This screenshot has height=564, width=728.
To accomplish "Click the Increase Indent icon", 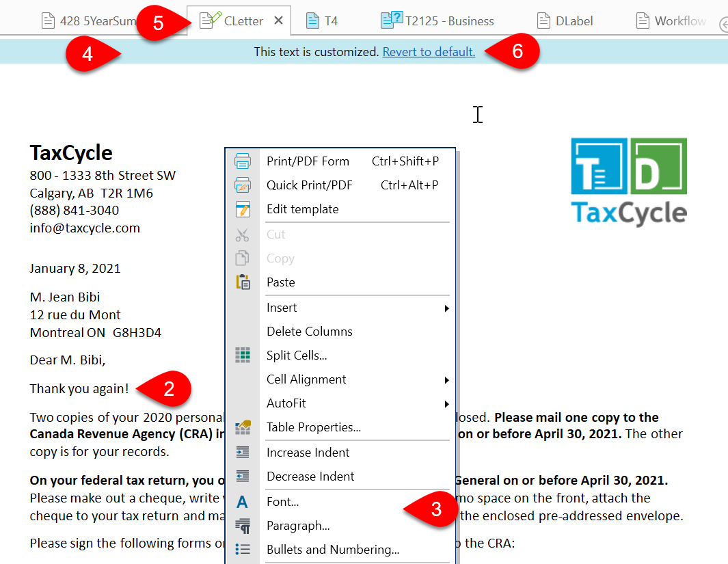I will (243, 452).
